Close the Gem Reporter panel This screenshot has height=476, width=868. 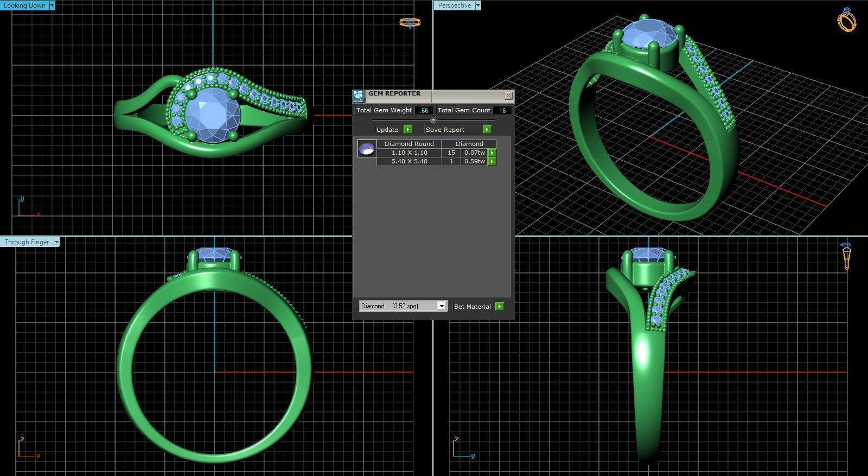tap(508, 96)
